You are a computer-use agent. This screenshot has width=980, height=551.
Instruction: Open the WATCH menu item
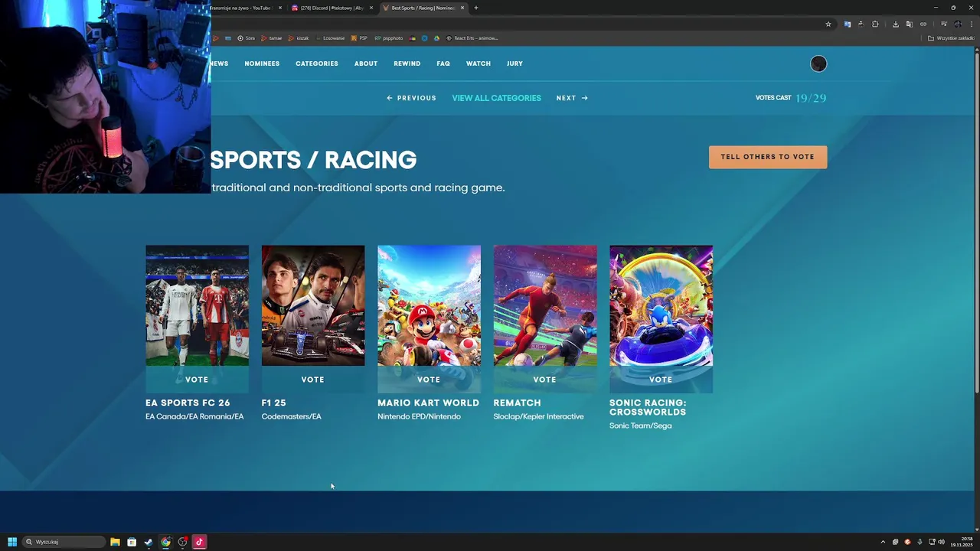479,64
